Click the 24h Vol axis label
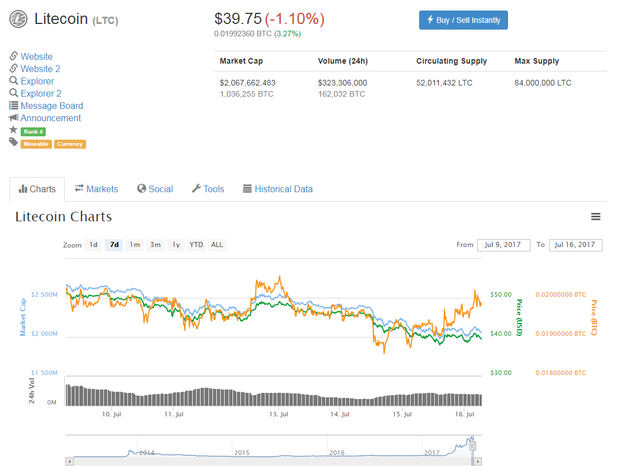 31,390
